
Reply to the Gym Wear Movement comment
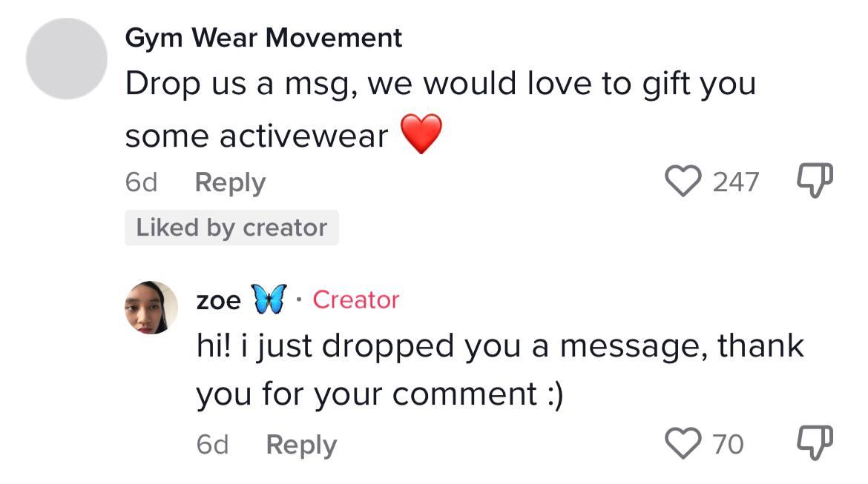pos(230,183)
